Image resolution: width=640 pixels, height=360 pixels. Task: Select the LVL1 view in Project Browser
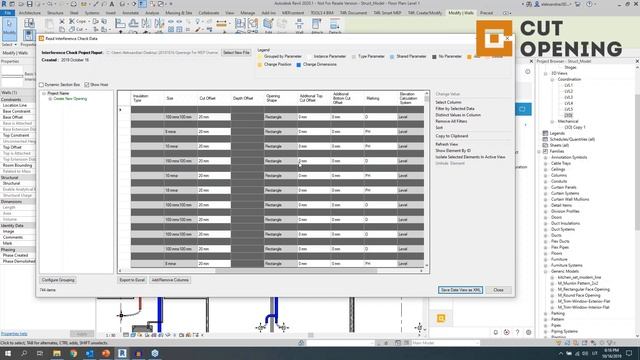(x=568, y=85)
